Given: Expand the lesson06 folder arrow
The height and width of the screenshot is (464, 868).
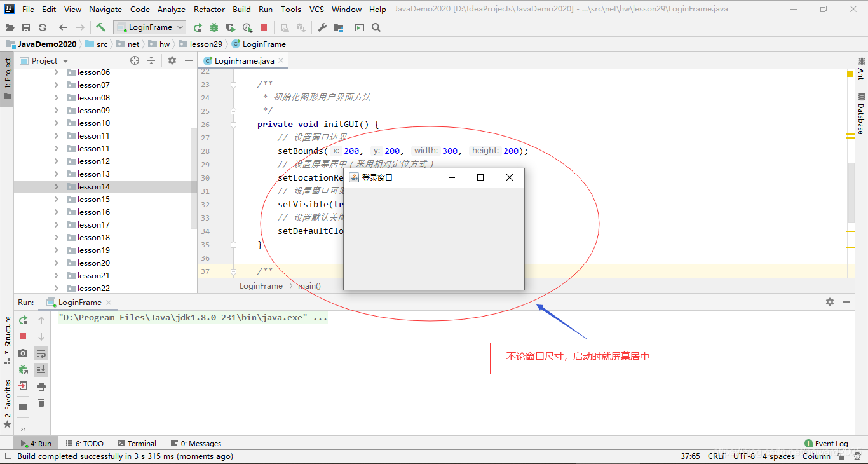Looking at the screenshot, I should [x=57, y=72].
